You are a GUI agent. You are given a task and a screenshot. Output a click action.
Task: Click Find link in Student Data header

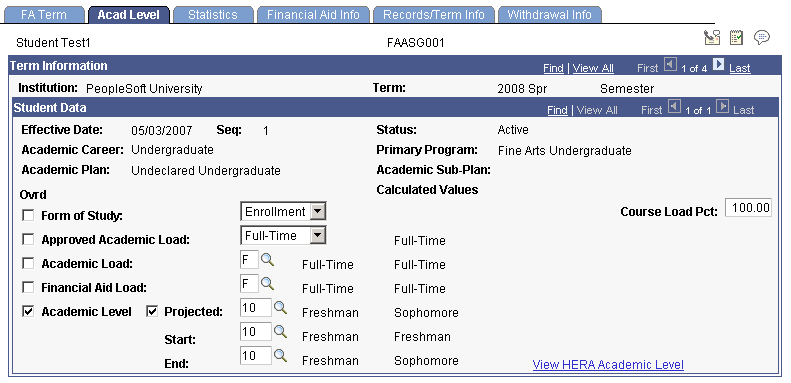click(557, 110)
